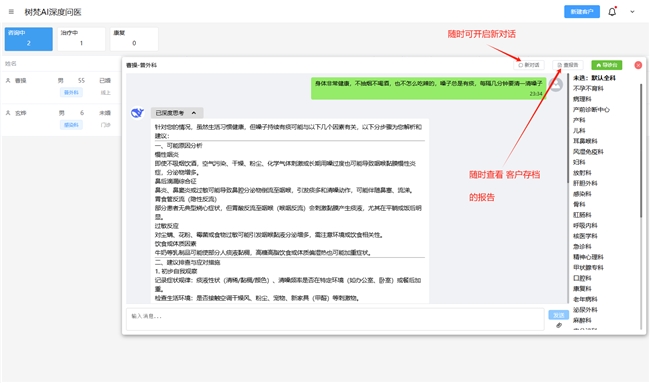Click the person icon beside 曹操
This screenshot has height=383, width=650.
(8, 80)
